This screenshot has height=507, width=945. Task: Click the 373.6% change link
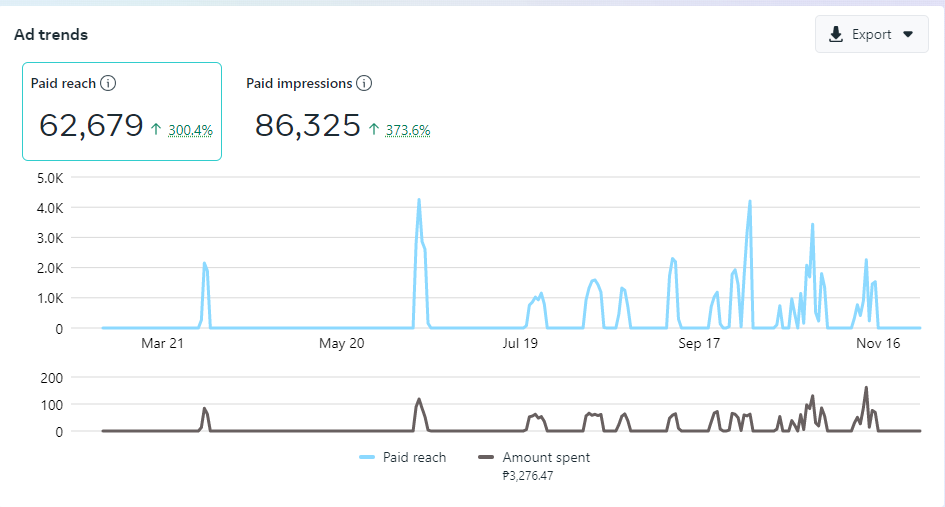407,130
